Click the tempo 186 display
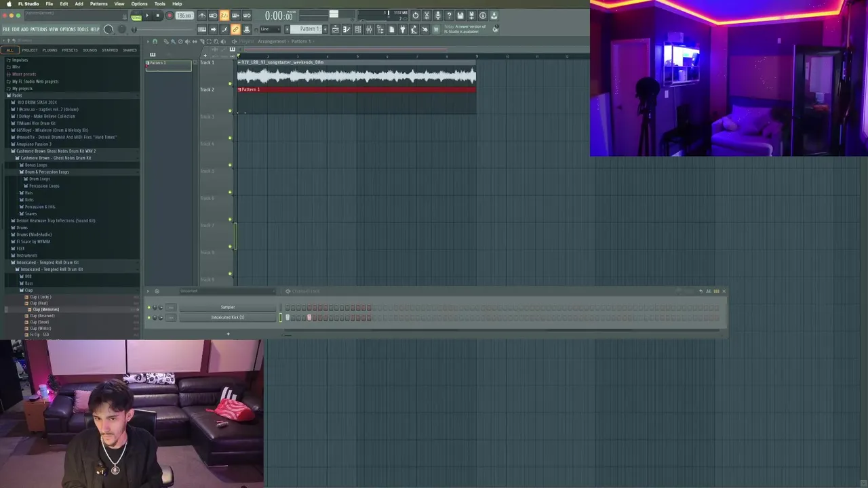The width and height of the screenshot is (868, 488). pos(184,16)
